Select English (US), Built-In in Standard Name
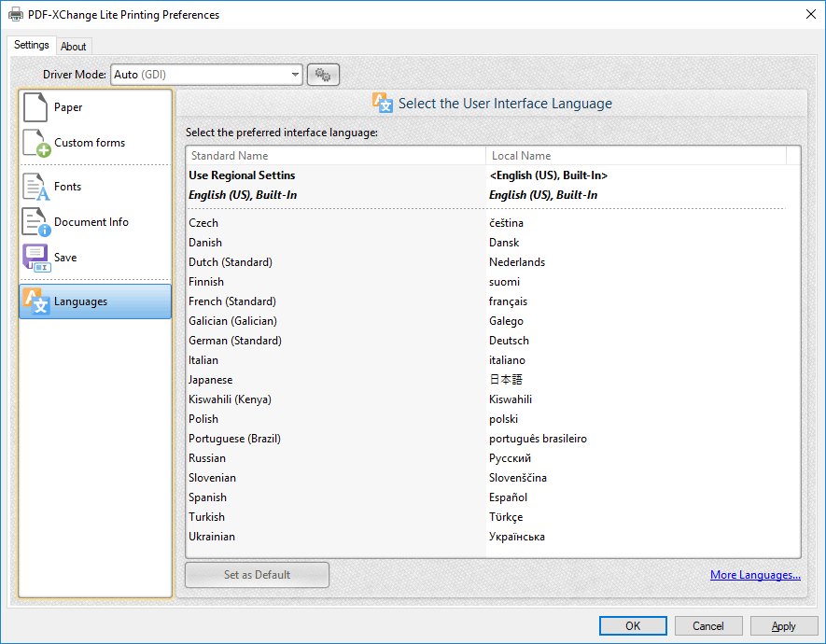 pyautogui.click(x=243, y=195)
